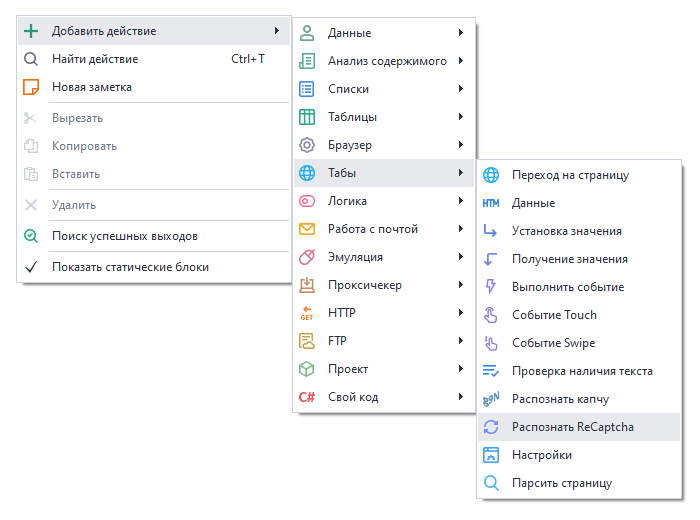Expand the HTTP submenu arrow
The width and height of the screenshot is (700, 520).
(460, 313)
